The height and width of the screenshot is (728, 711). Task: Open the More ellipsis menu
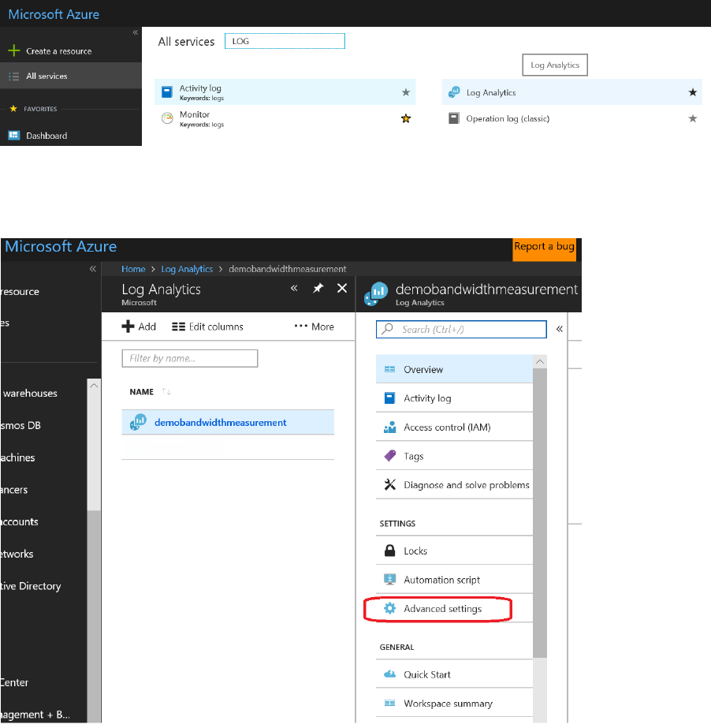(315, 327)
